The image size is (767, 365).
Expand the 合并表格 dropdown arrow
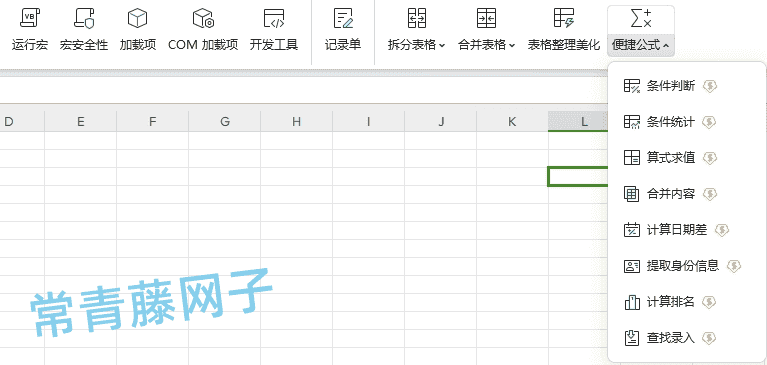click(512, 46)
